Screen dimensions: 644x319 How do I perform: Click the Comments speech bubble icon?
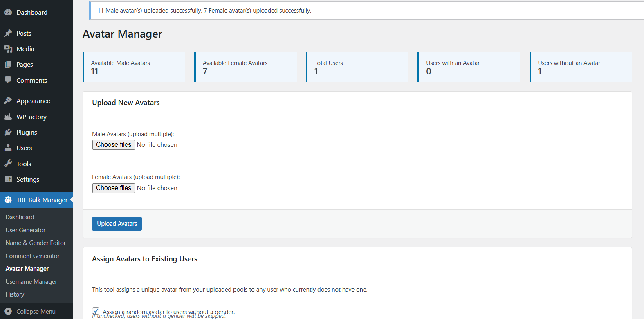pos(8,80)
